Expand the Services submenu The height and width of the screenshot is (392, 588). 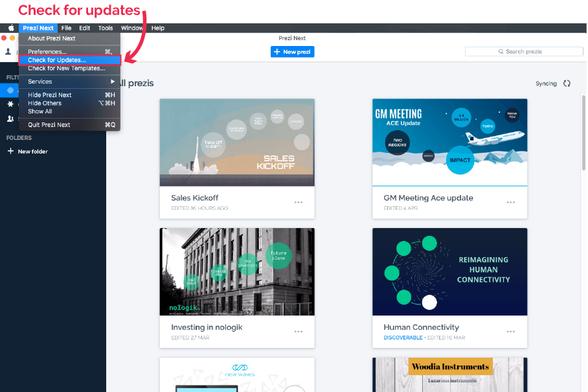coord(69,82)
